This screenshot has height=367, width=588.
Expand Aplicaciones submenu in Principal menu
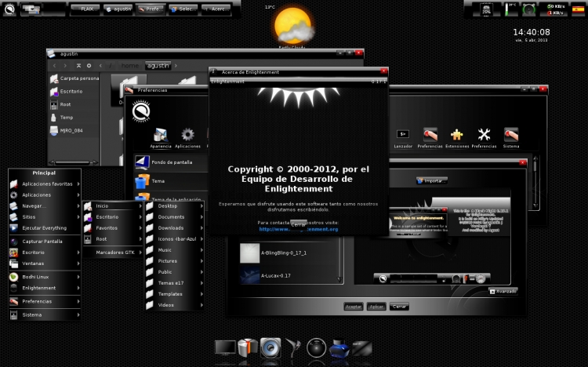45,195
